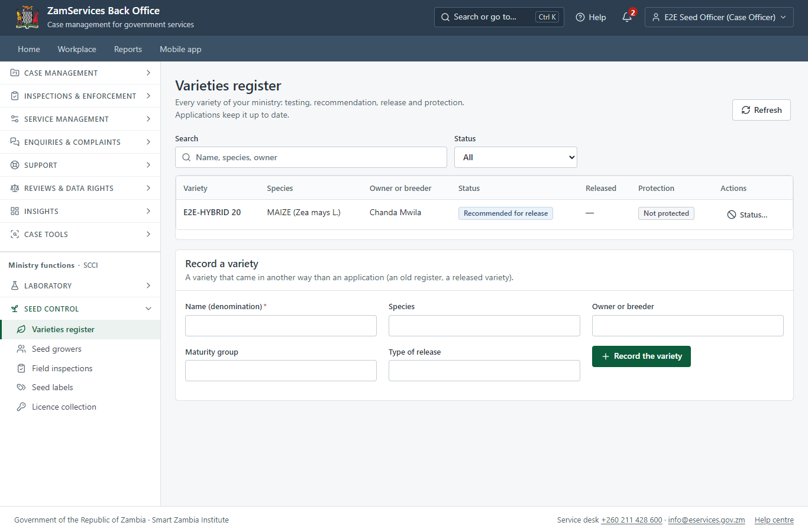The image size is (808, 532).
Task: Collapse the Seed Control section chevron
Action: click(148, 309)
